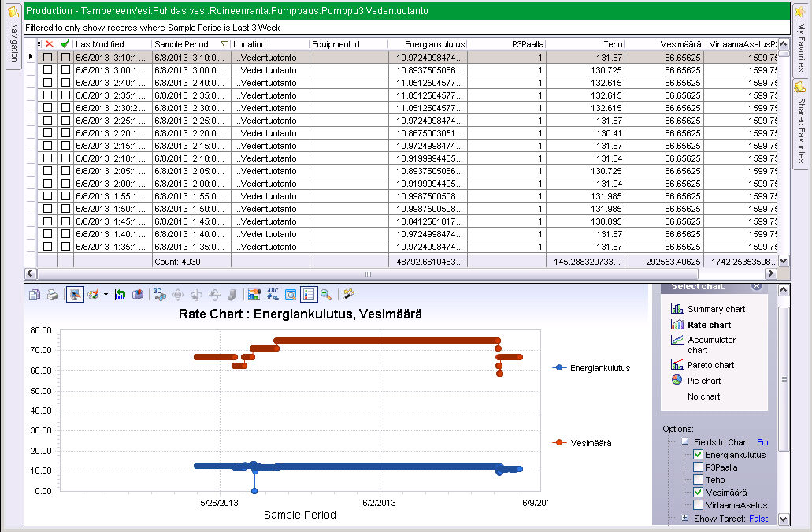The image size is (812, 532).
Task: Select the Summary chart icon
Action: (x=677, y=309)
